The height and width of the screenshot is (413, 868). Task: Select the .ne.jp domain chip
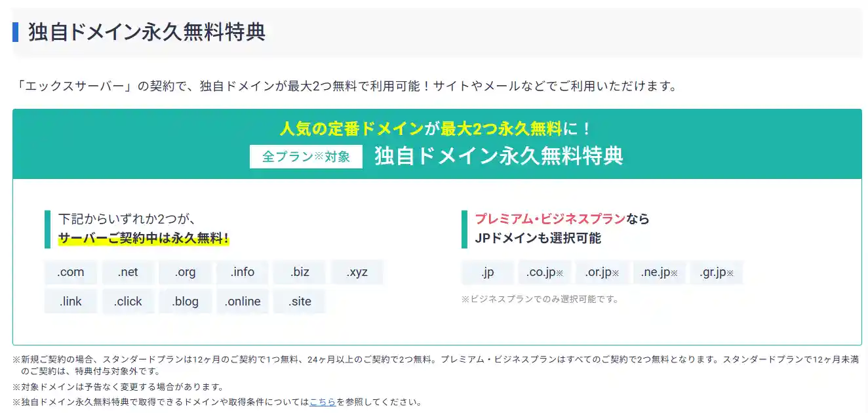click(x=659, y=272)
